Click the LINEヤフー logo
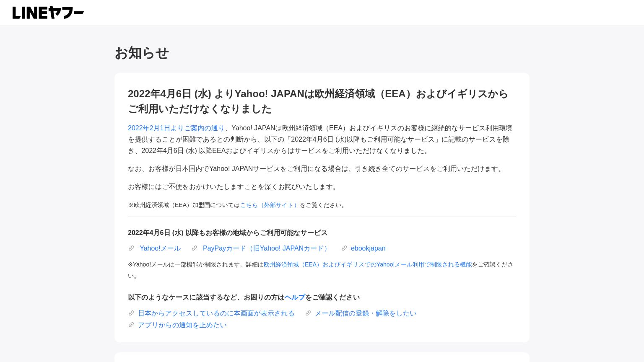 pos(48,13)
